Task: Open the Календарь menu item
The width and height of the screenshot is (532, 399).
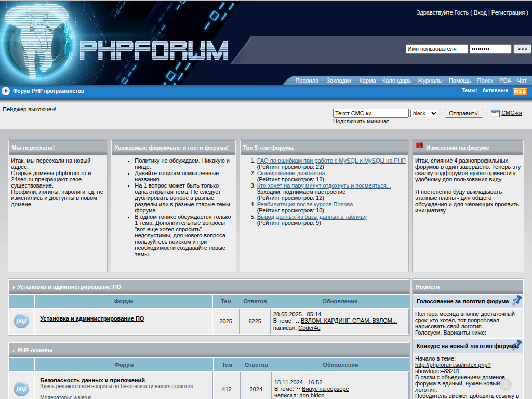Action: pos(396,81)
